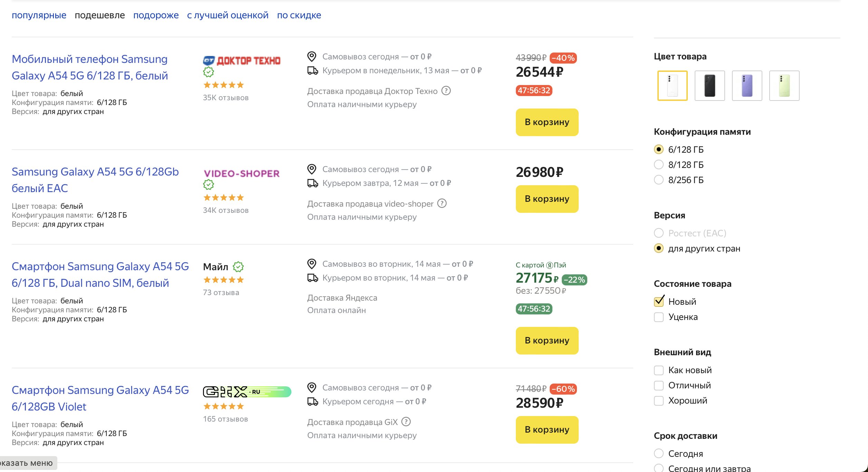The width and height of the screenshot is (868, 472).
Task: Select white phone color swatch
Action: [673, 86]
